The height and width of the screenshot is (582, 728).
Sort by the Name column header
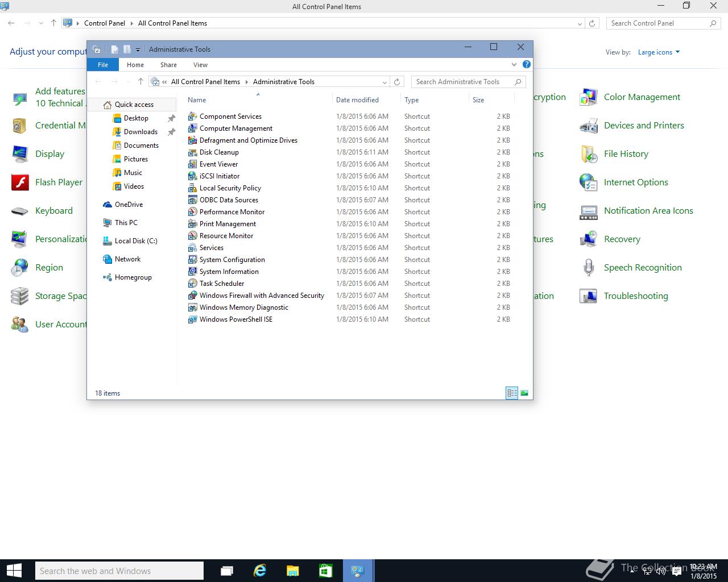197,100
